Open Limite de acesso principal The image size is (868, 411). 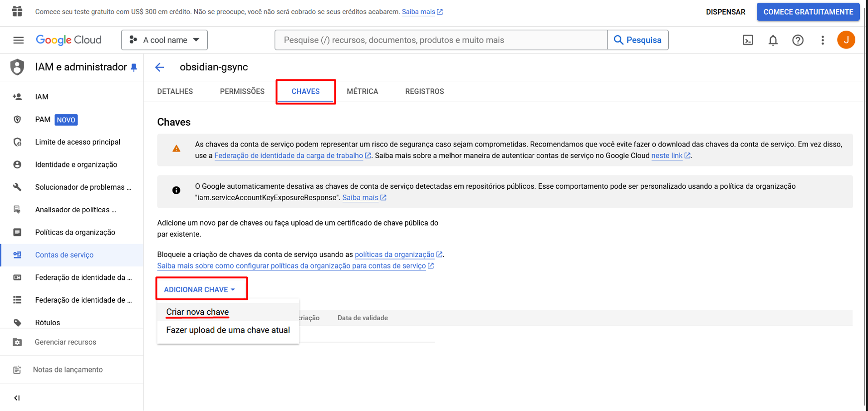click(x=72, y=142)
